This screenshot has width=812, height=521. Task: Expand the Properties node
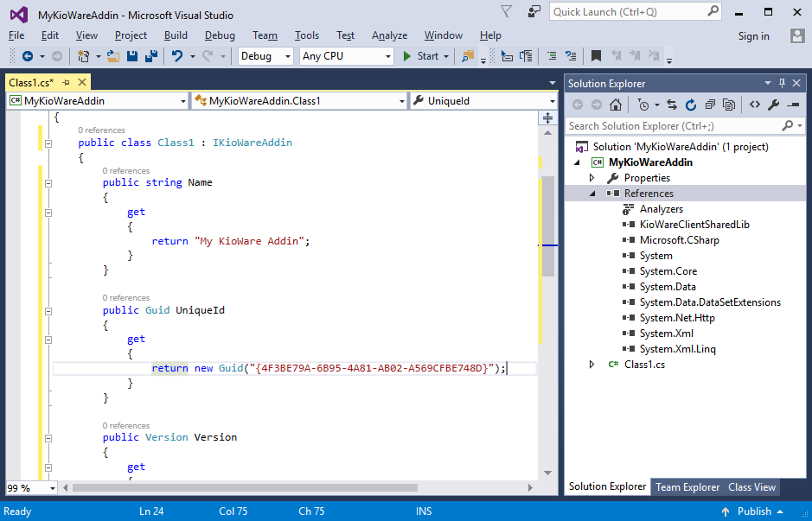pos(591,178)
